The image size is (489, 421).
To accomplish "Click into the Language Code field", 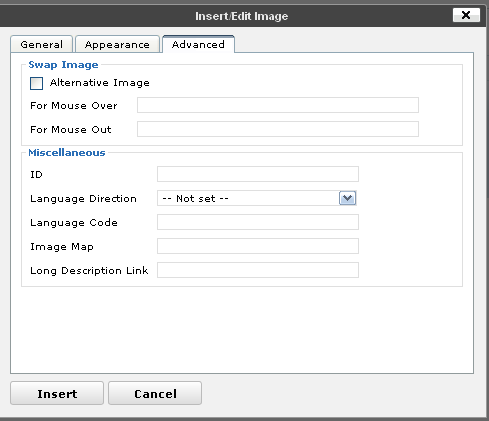I will click(258, 222).
